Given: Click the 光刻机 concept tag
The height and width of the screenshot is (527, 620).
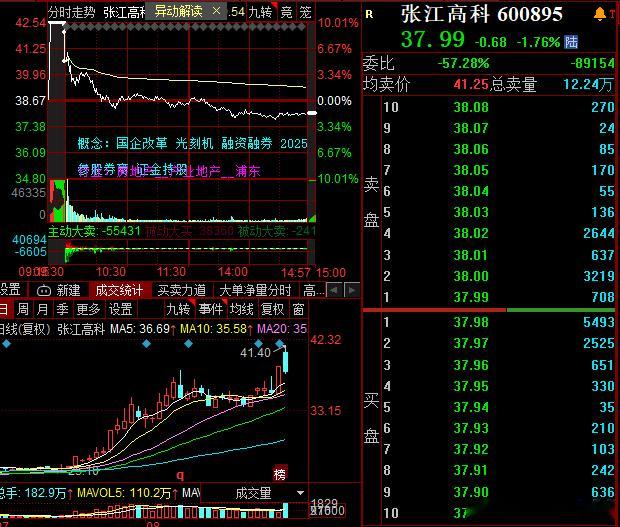Looking at the screenshot, I should tap(194, 143).
